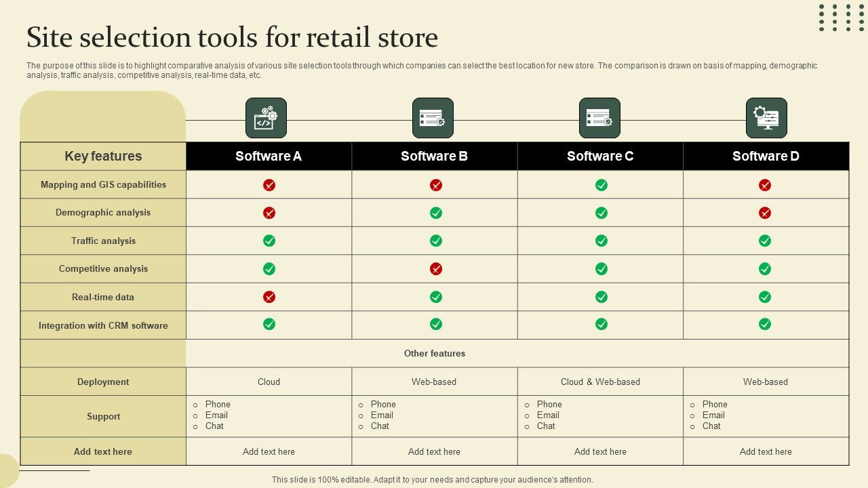Viewport: 868px width, 488px height.
Task: Click red cross for Software B Mapping and GIS
Action: [x=436, y=185]
